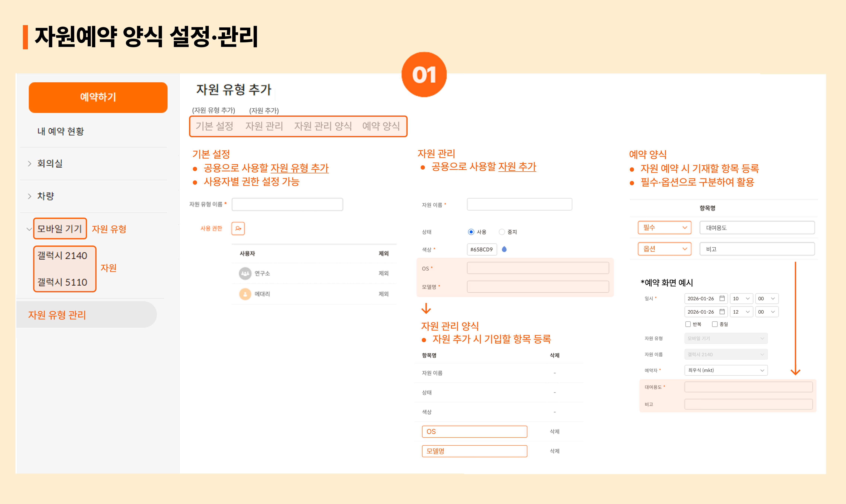
Task: Open the calendar icon for end date
Action: (722, 312)
